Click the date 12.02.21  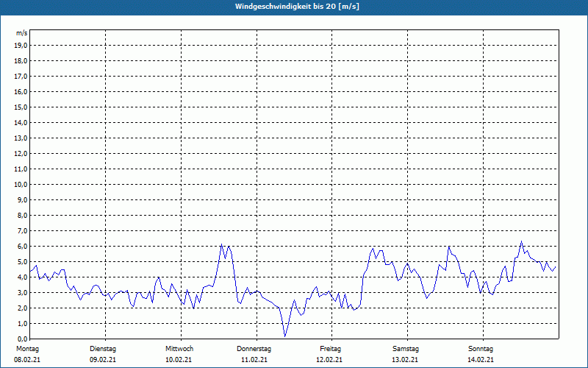point(329,360)
